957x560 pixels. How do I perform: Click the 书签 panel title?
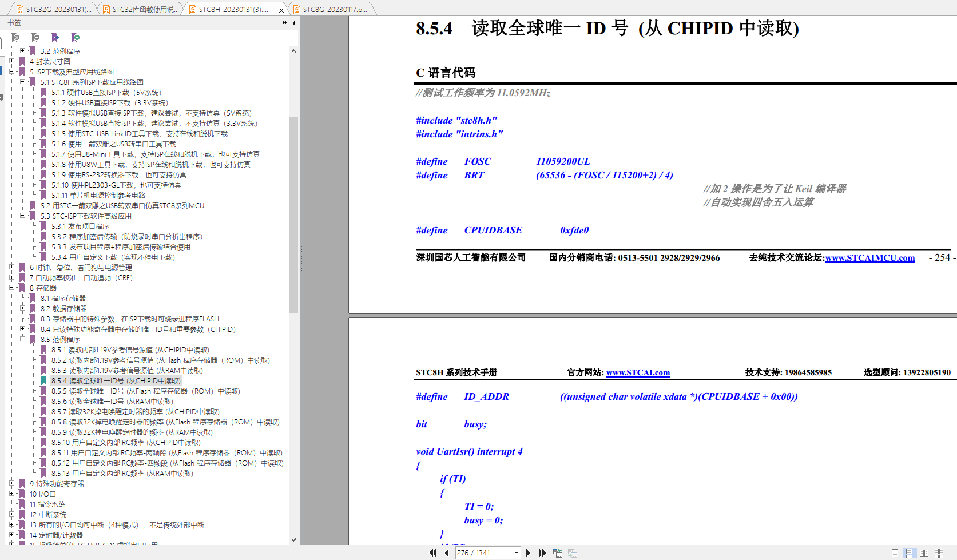[14, 23]
